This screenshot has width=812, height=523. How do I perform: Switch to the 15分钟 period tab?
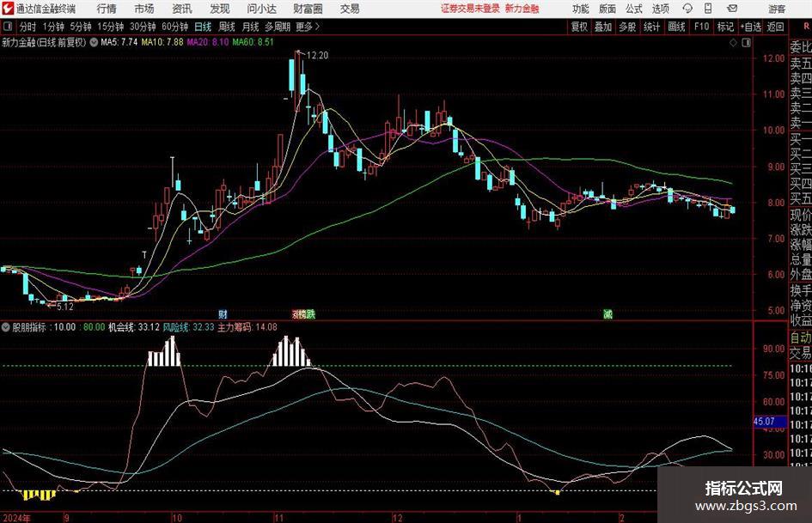pos(111,27)
